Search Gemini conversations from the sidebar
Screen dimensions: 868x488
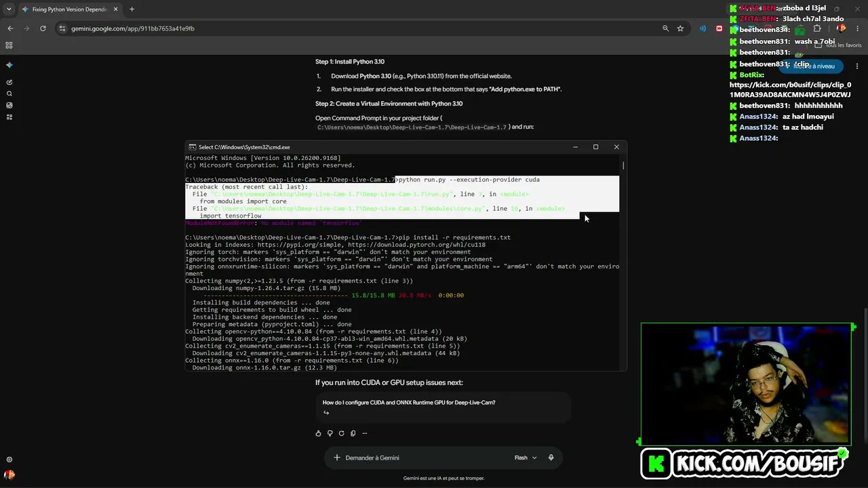9,94
